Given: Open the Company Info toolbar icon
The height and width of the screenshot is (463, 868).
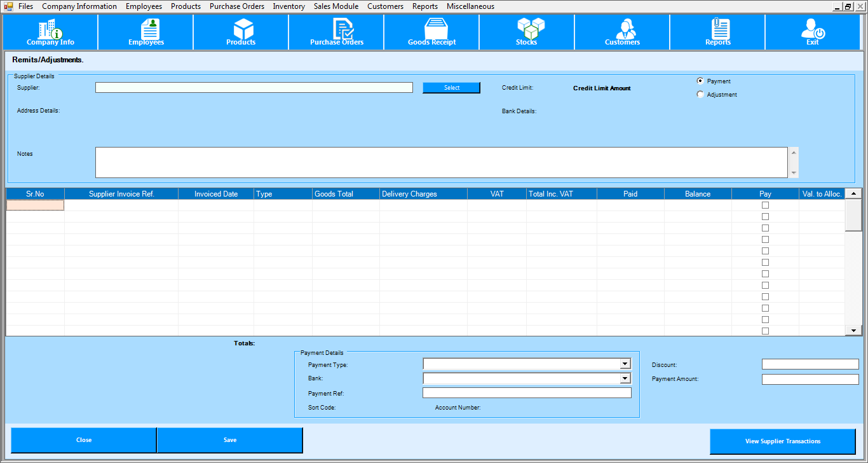Looking at the screenshot, I should tap(50, 32).
